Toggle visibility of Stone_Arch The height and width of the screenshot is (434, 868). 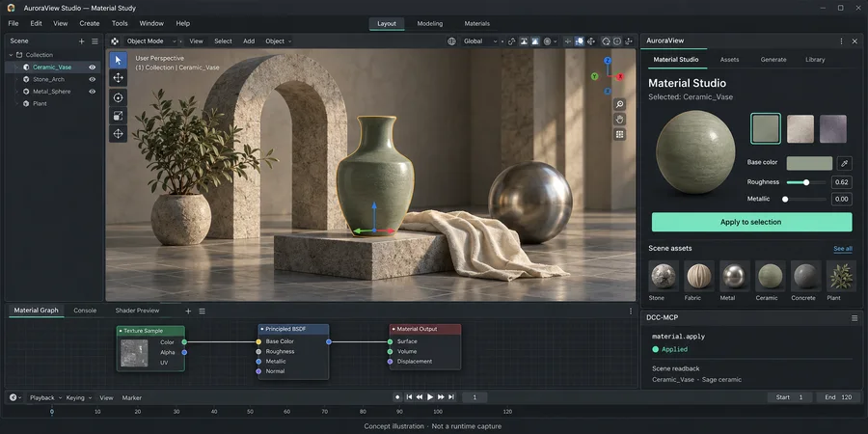click(92, 79)
